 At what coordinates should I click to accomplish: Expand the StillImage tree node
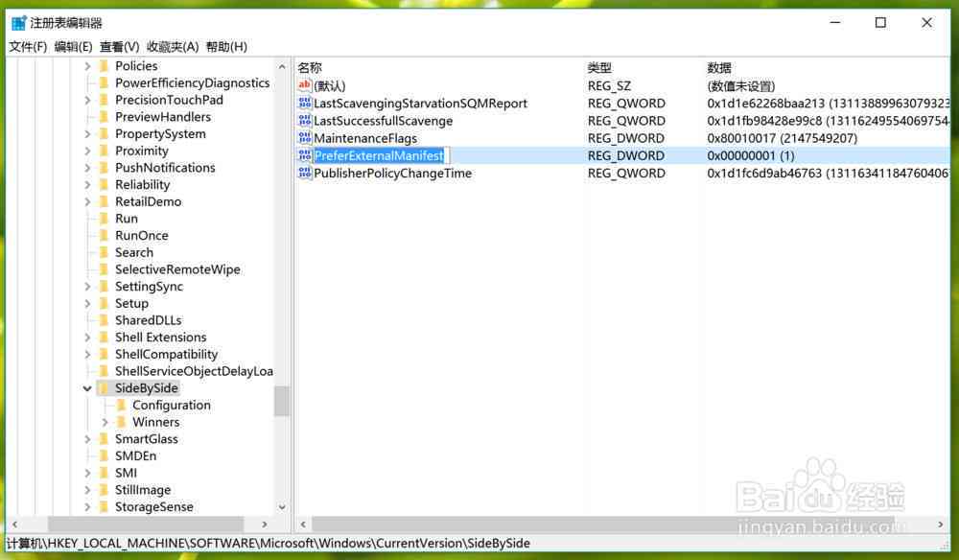point(87,490)
